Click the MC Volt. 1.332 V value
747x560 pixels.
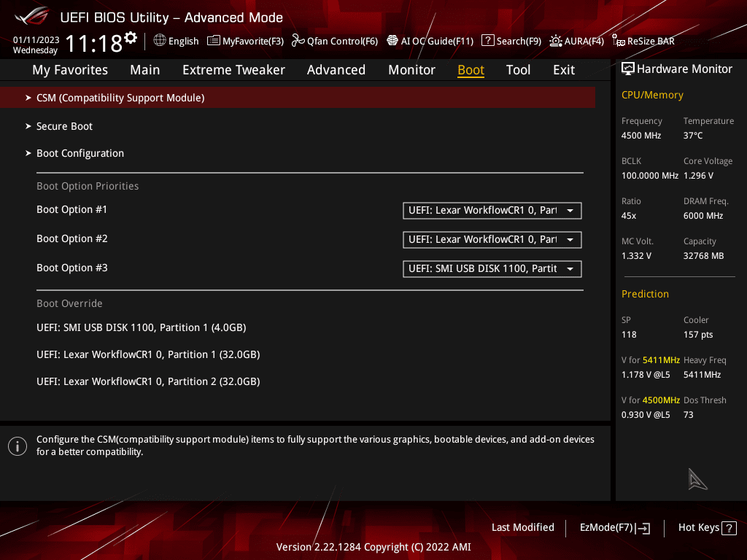(x=636, y=256)
